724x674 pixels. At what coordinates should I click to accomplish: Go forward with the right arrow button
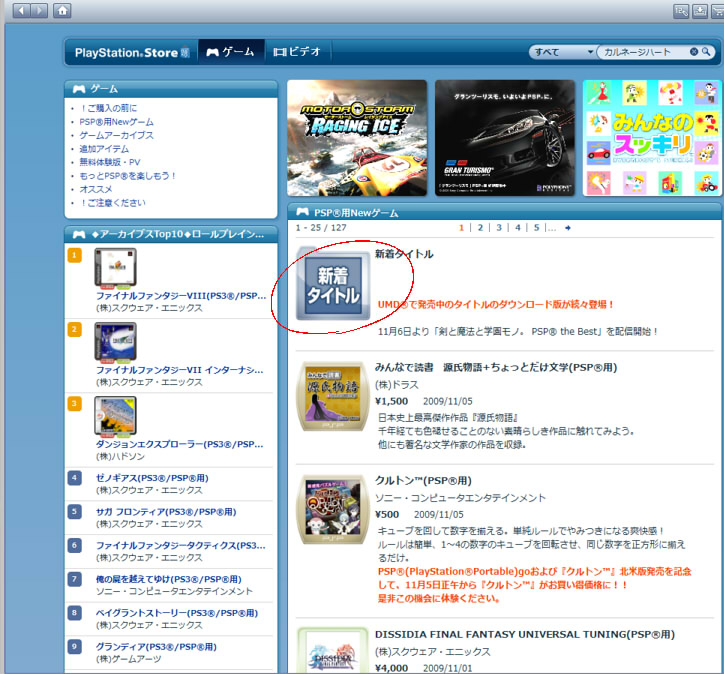coord(39,10)
